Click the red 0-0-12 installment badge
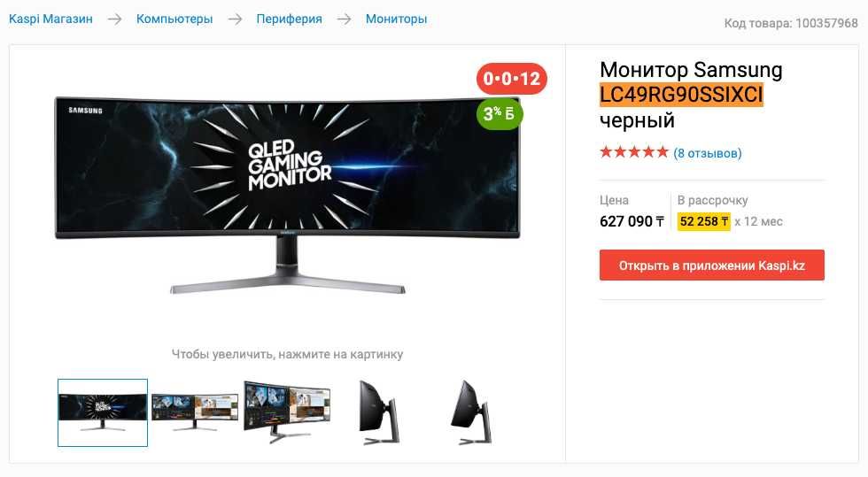868x477 pixels. tap(512, 79)
